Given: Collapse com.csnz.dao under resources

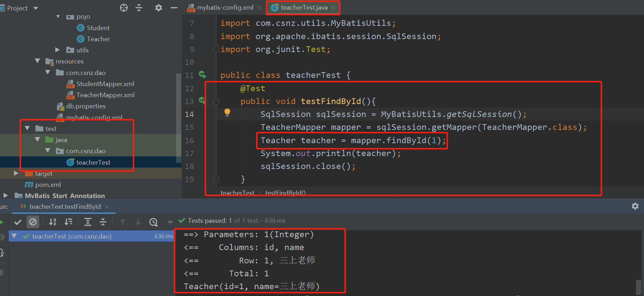Looking at the screenshot, I should click(48, 72).
